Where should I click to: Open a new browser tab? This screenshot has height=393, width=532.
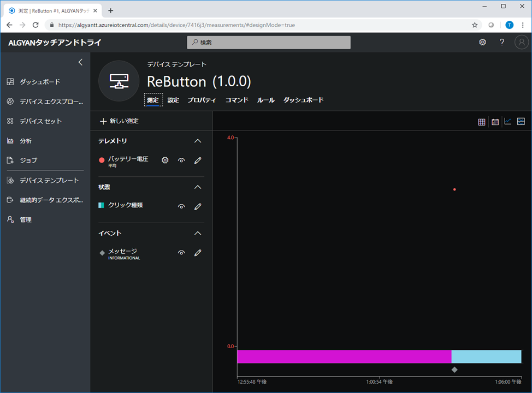coord(111,10)
